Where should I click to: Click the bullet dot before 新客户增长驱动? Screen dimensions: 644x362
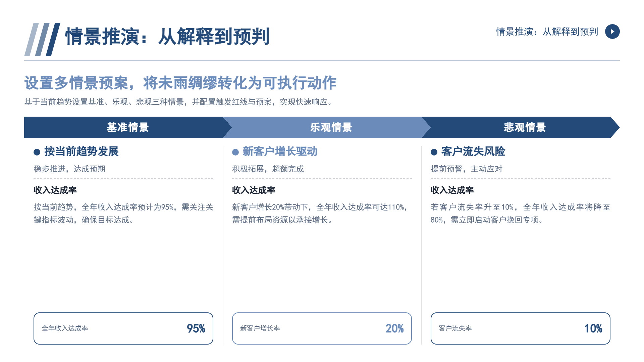click(235, 152)
